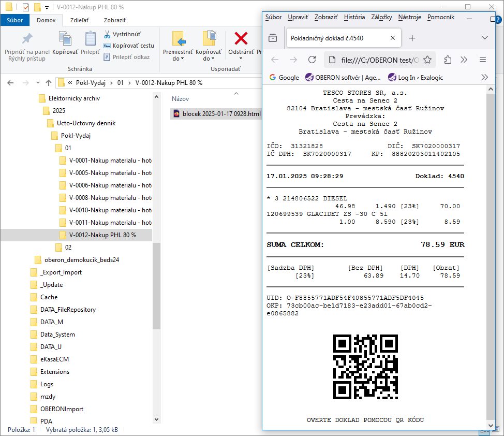The height and width of the screenshot is (436, 504).
Task: Click the tree pane vertical scrollbar
Action: pos(157,286)
